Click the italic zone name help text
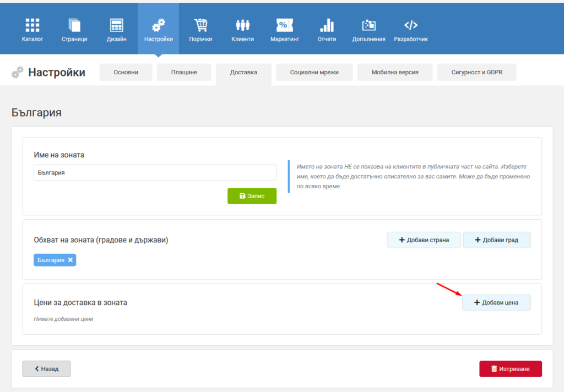The width and height of the screenshot is (564, 392). point(413,177)
